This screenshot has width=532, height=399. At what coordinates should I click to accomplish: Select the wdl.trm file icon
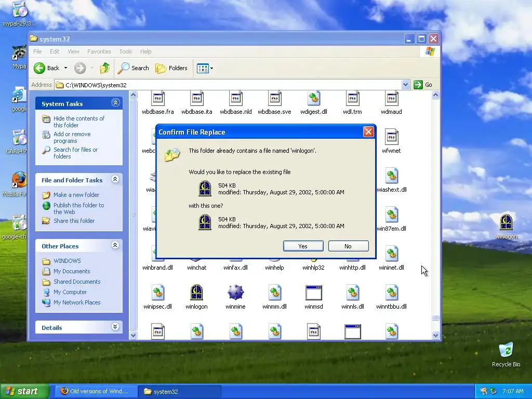point(353,99)
